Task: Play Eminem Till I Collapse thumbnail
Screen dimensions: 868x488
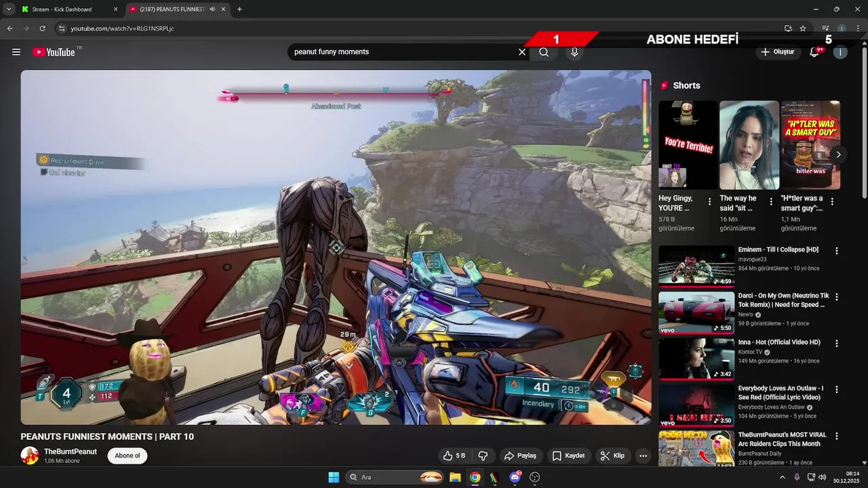Action: (x=696, y=266)
